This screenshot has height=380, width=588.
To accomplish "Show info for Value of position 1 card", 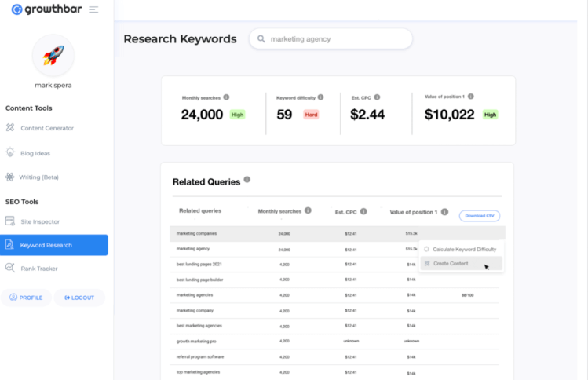I will point(470,97).
